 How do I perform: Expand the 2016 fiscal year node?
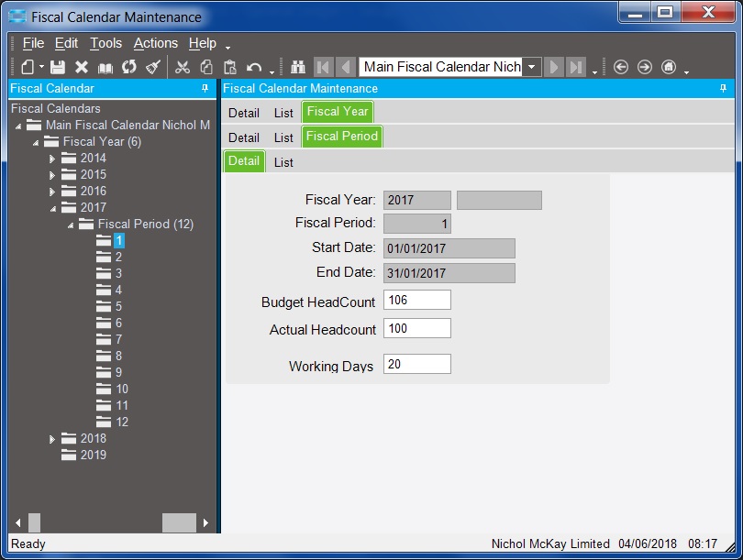pyautogui.click(x=52, y=192)
